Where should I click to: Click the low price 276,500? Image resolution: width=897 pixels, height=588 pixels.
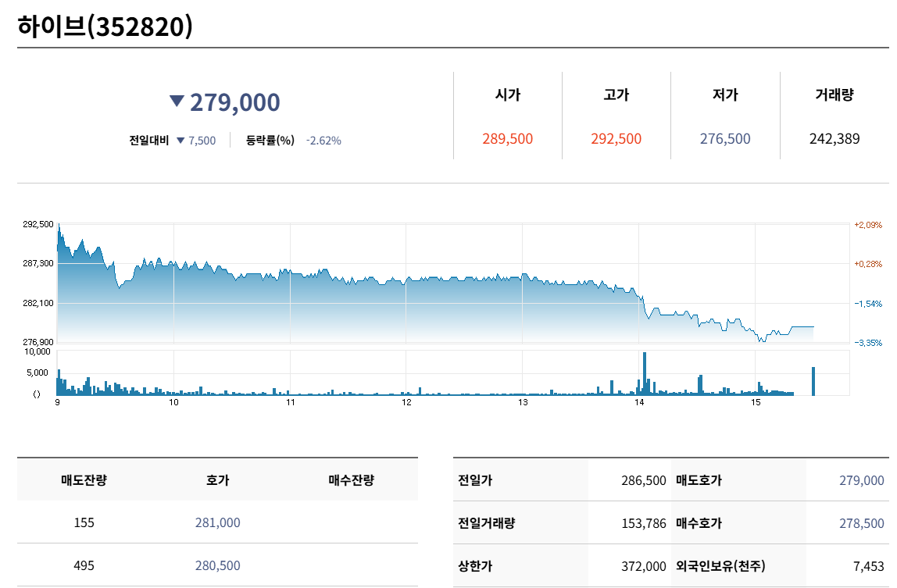(725, 139)
